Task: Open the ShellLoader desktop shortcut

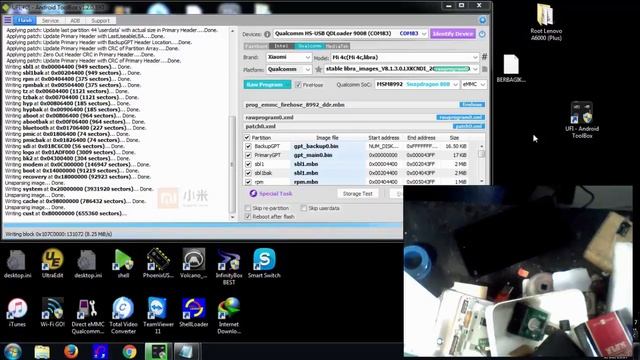Action: [x=193, y=313]
